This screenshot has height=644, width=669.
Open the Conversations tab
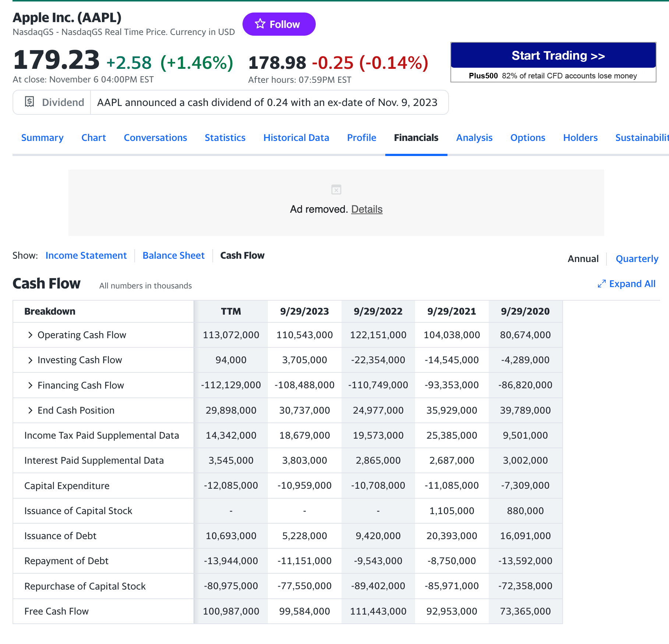tap(155, 138)
